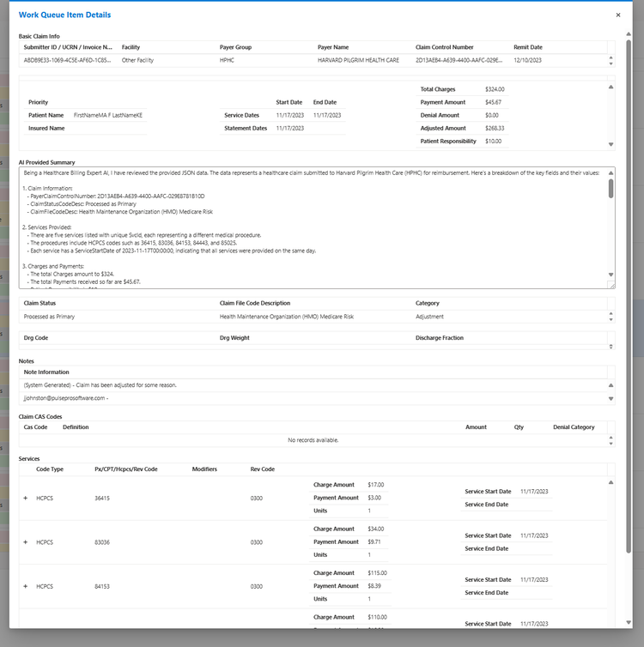Close the Work Queue Item Details dialog
The width and height of the screenshot is (644, 647).
coord(618,15)
